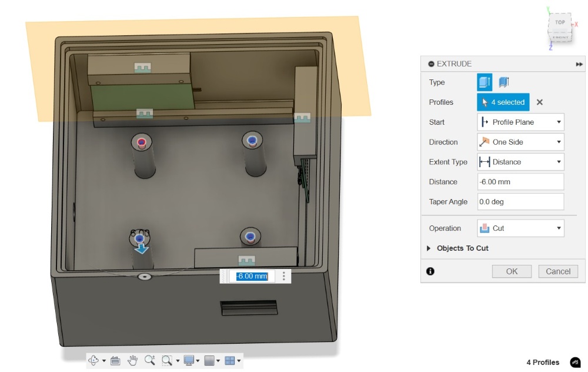Click the Grid and Snaps icon
This screenshot has height=372, width=588.
[x=209, y=361]
